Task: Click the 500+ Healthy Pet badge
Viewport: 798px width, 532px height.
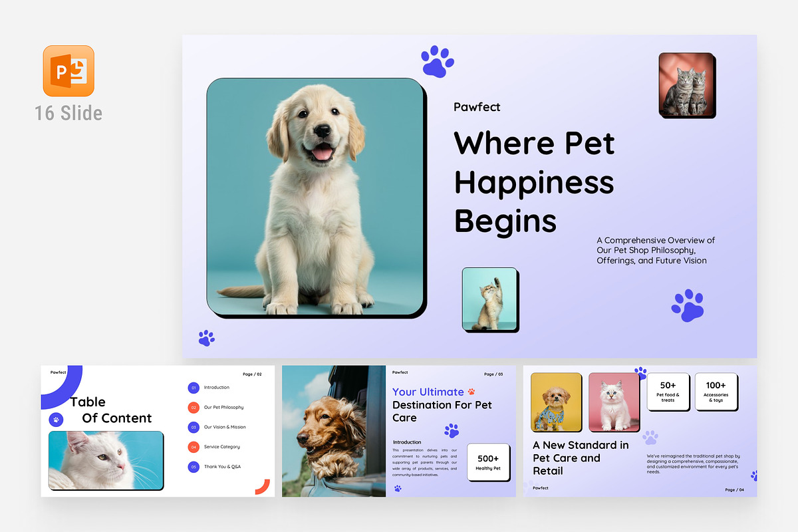Action: click(x=488, y=462)
